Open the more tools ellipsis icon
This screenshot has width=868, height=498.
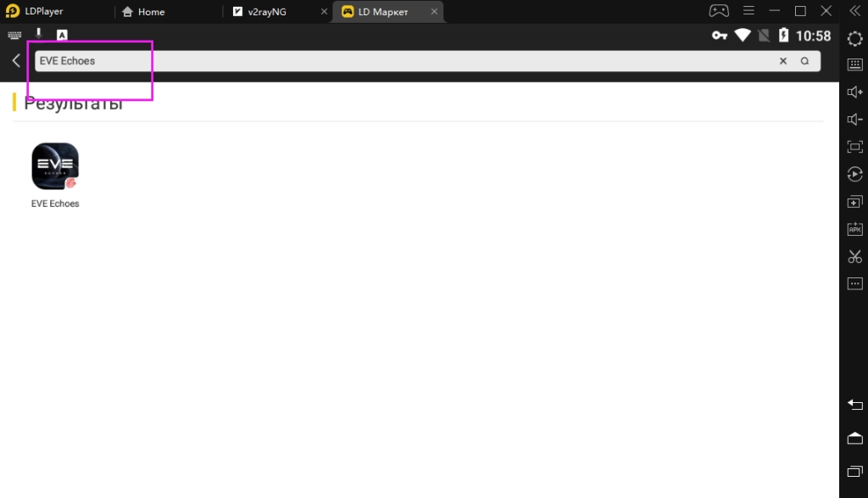tap(854, 283)
